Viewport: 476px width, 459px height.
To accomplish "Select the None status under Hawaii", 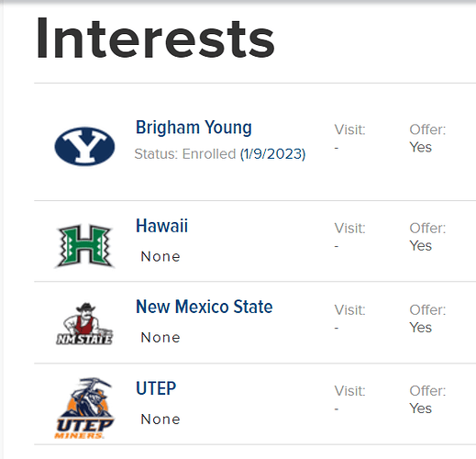I will pyautogui.click(x=161, y=256).
